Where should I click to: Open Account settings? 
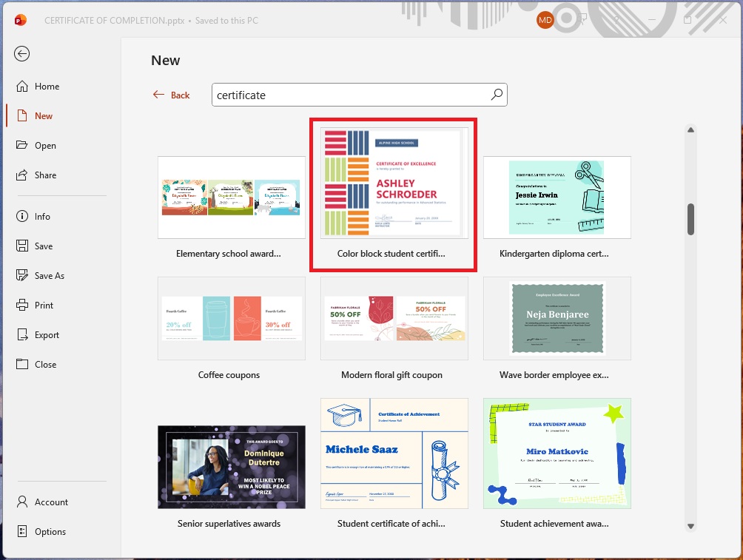pyautogui.click(x=51, y=502)
